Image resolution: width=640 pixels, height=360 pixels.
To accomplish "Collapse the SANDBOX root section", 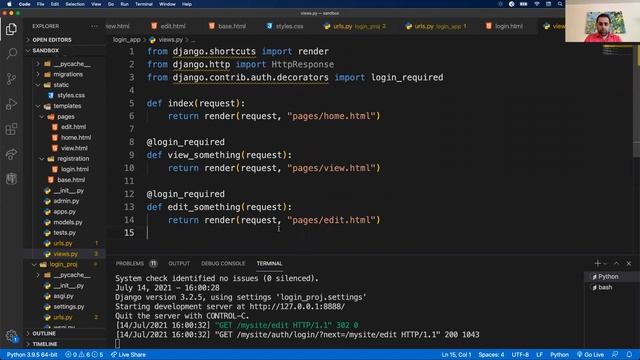I will coord(45,51).
